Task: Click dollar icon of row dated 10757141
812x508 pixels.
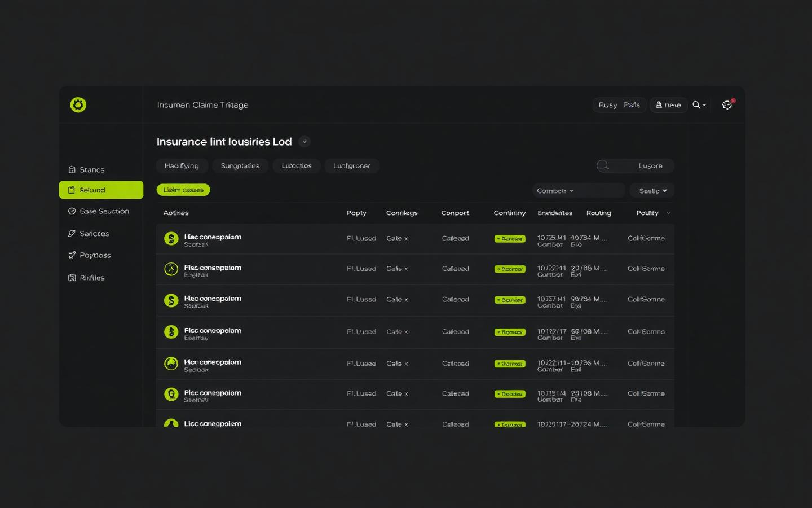Action: coord(171,300)
